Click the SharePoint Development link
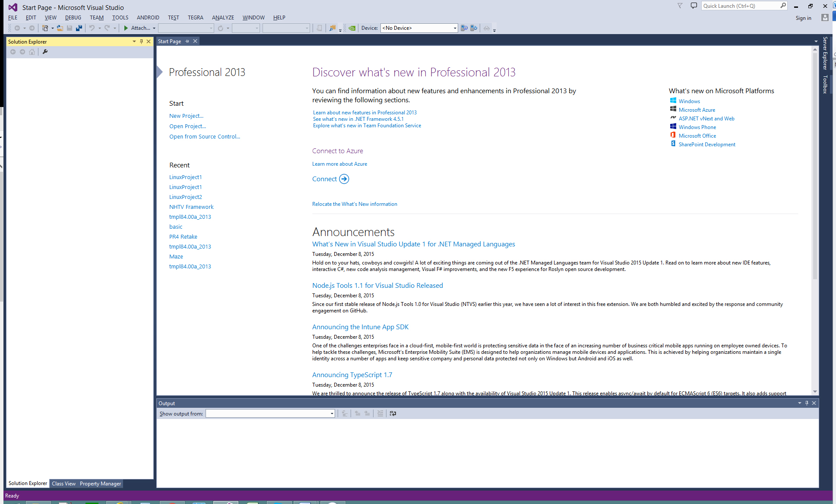This screenshot has width=836, height=504. pyautogui.click(x=707, y=145)
